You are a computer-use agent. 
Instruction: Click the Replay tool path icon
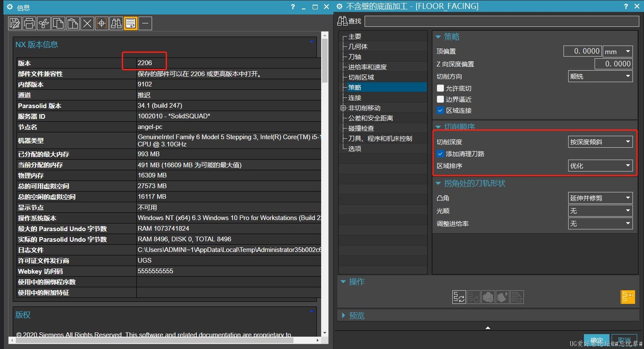[474, 297]
